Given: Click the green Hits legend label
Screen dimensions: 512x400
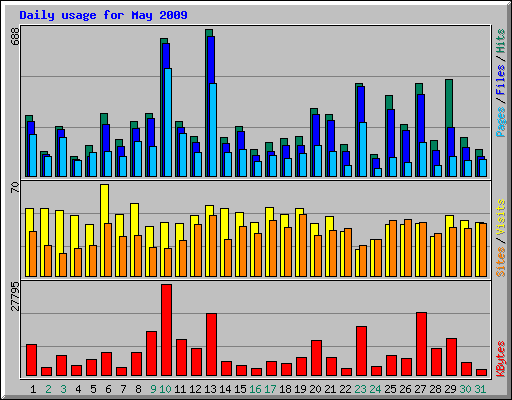Looking at the screenshot, I should pyautogui.click(x=501, y=41).
